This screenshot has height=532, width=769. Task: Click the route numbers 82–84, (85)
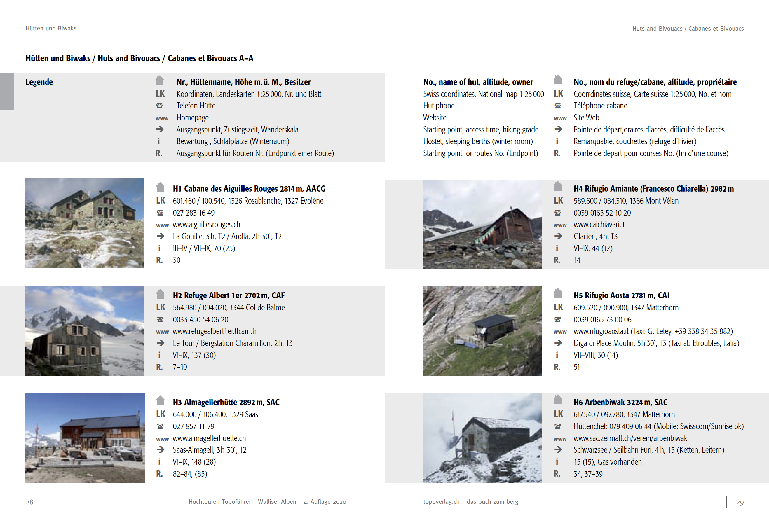click(190, 474)
